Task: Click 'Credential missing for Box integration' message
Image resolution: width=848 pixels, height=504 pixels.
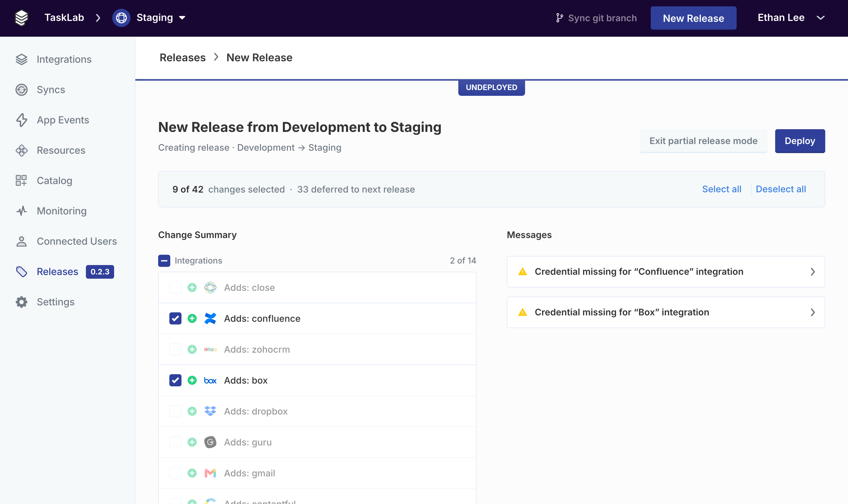Action: (x=666, y=312)
